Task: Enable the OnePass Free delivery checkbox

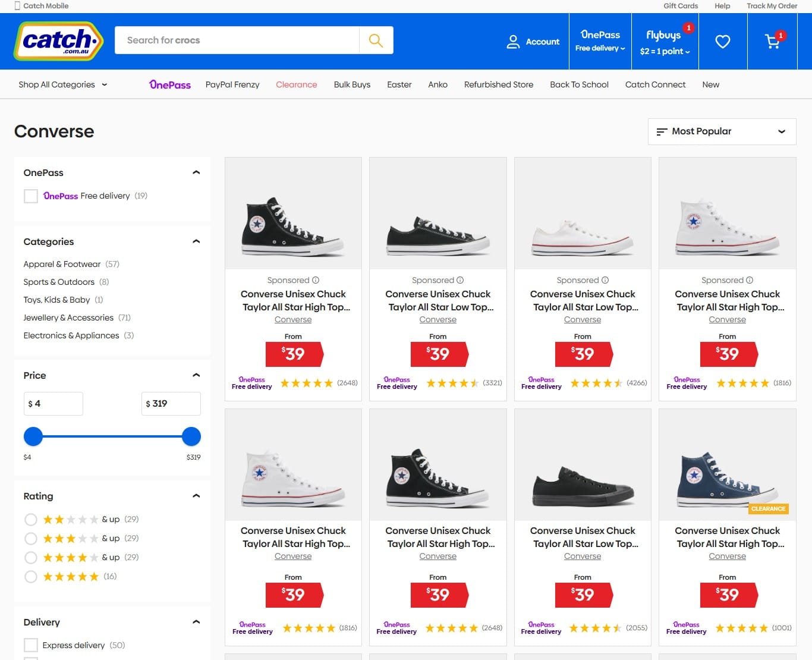Action: pyautogui.click(x=31, y=196)
